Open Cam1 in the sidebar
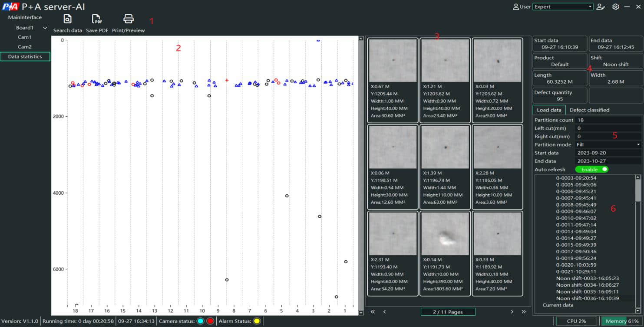This screenshot has width=644, height=327. [24, 37]
